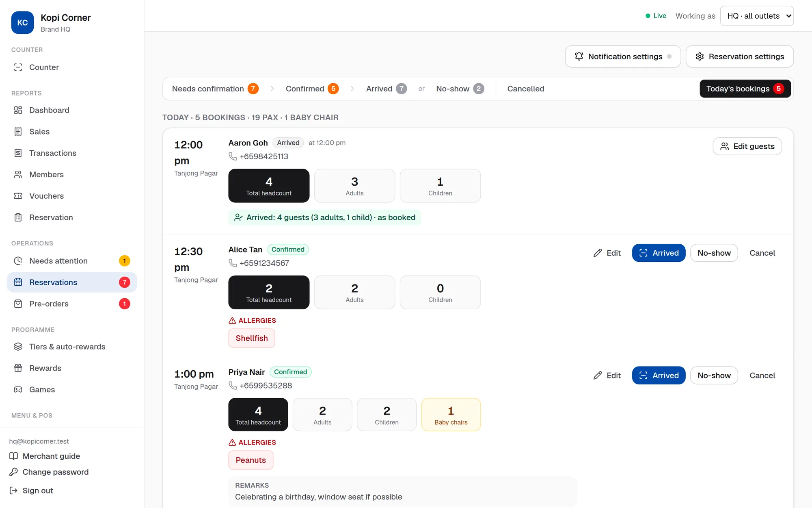This screenshot has width=812, height=508.
Task: Open Edit guests for Aaron Goh
Action: pos(747,146)
